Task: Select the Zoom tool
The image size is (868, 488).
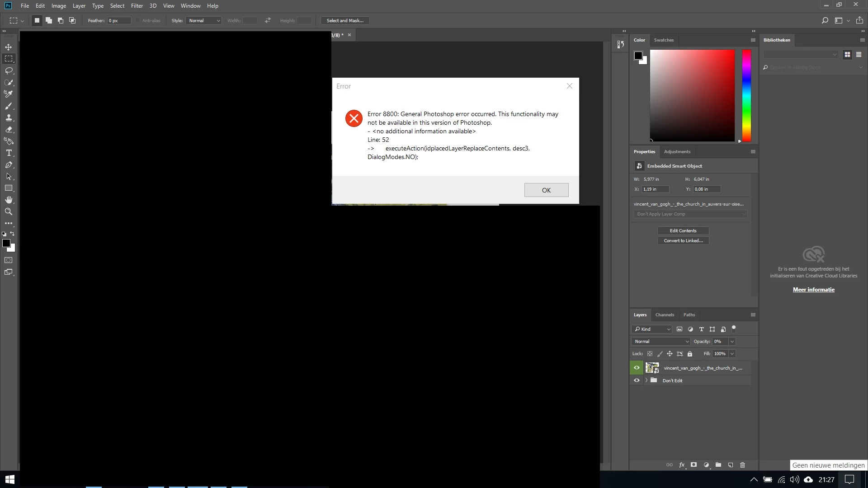Action: click(x=9, y=211)
